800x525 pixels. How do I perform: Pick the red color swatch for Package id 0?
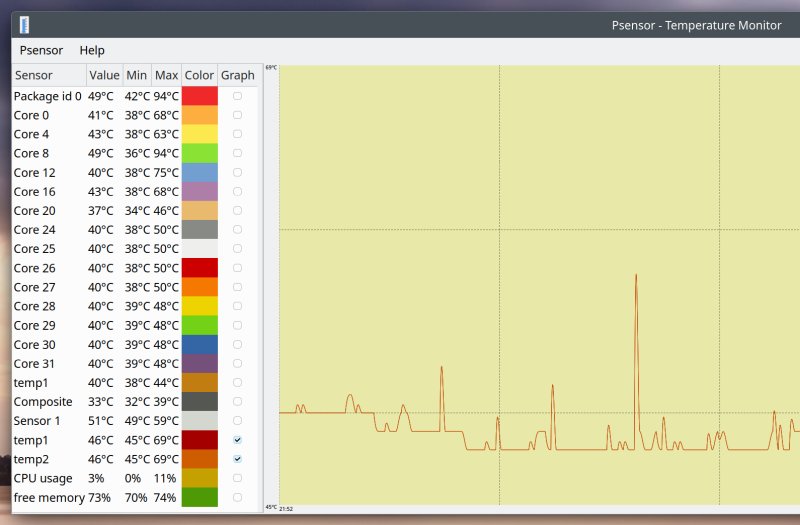click(199, 96)
